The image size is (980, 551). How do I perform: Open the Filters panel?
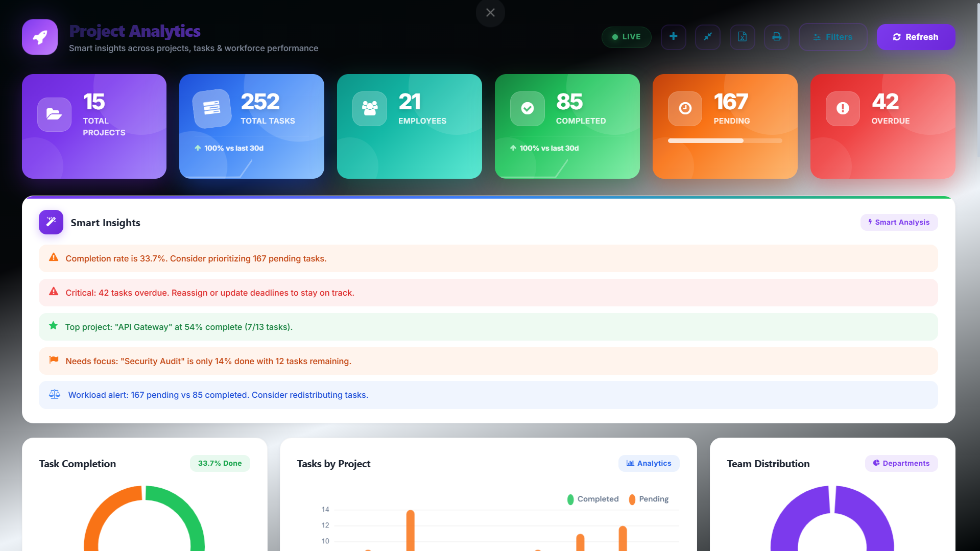(832, 37)
